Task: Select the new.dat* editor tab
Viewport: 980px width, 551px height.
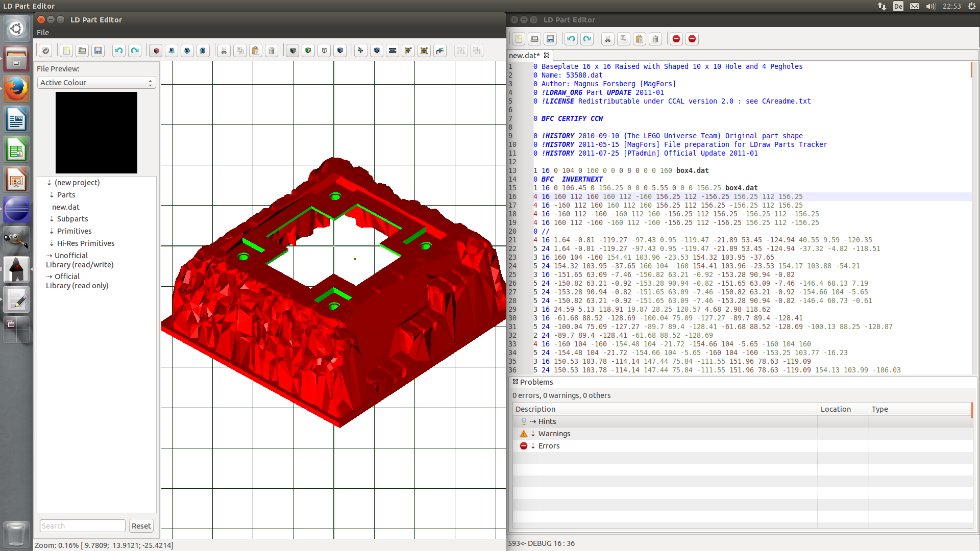Action: tap(524, 55)
